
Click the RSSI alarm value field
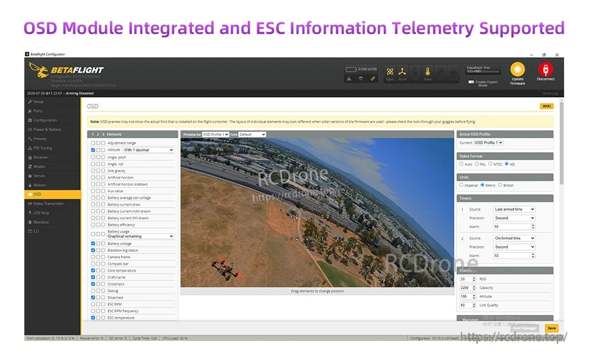[x=468, y=279]
